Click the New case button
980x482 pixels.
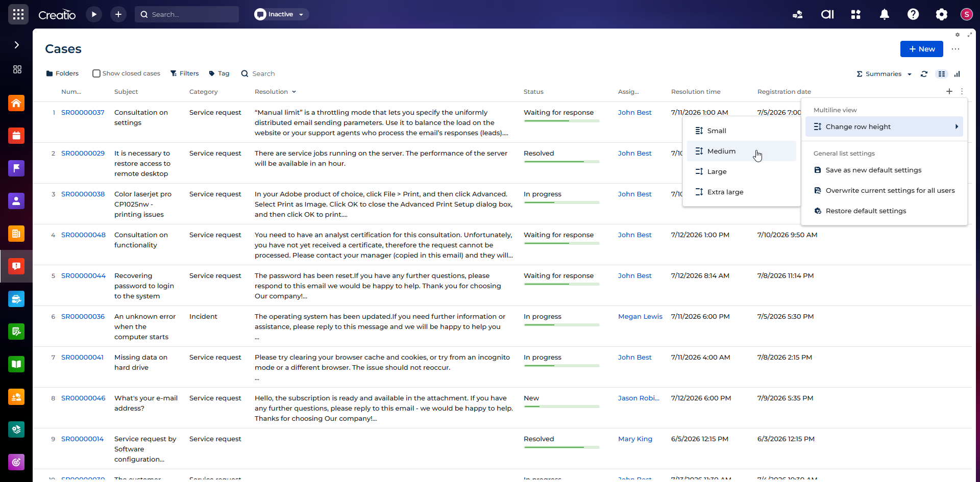point(922,49)
